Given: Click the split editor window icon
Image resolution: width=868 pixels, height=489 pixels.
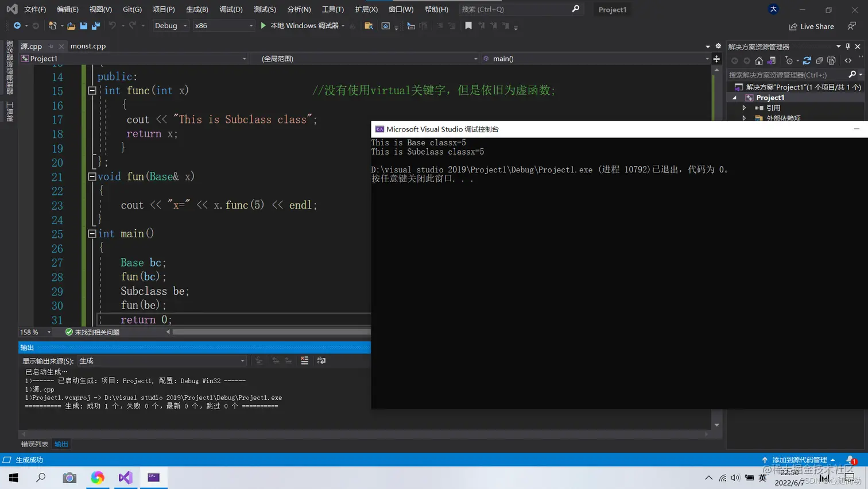Looking at the screenshot, I should click(716, 59).
